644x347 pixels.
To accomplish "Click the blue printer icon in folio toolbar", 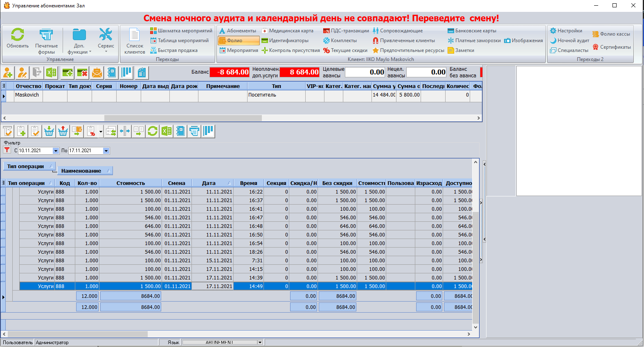I will click(194, 131).
